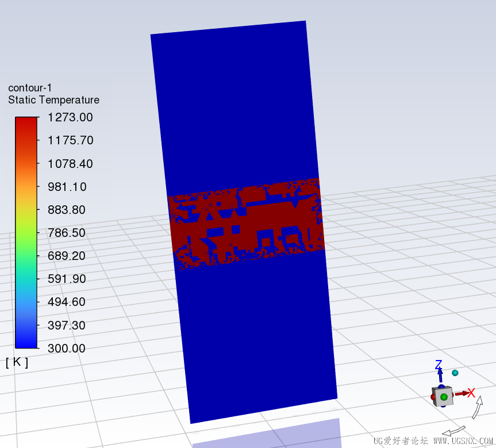Click the 397.30 legend value

point(67,325)
